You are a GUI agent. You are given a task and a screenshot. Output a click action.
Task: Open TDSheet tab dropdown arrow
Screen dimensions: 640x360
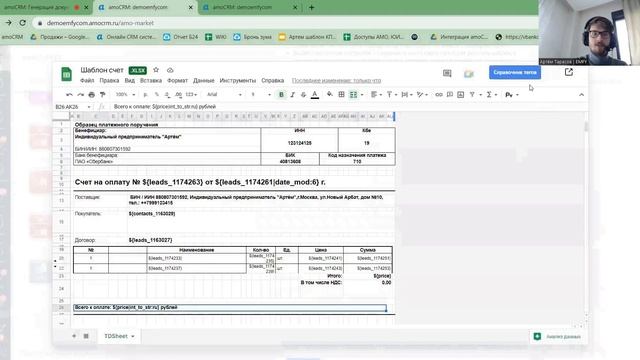click(133, 336)
